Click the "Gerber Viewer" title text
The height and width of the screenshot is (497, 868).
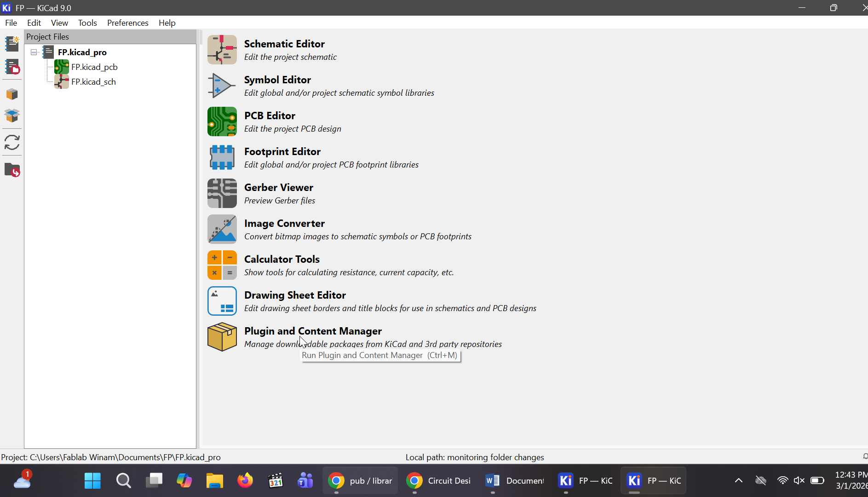point(279,187)
